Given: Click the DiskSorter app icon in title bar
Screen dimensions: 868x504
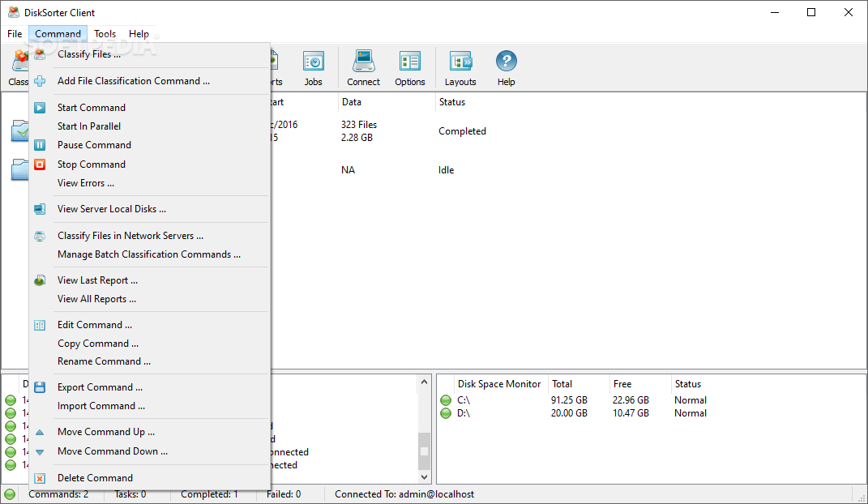Looking at the screenshot, I should [x=13, y=12].
